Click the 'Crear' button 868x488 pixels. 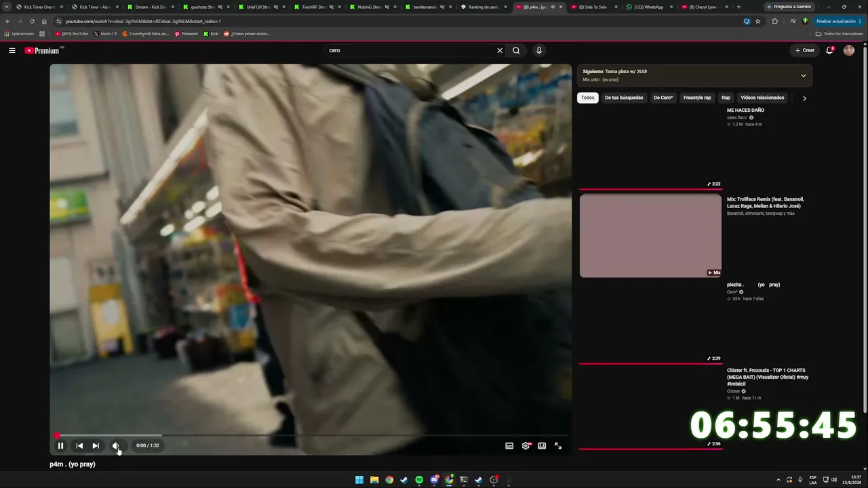click(x=805, y=50)
